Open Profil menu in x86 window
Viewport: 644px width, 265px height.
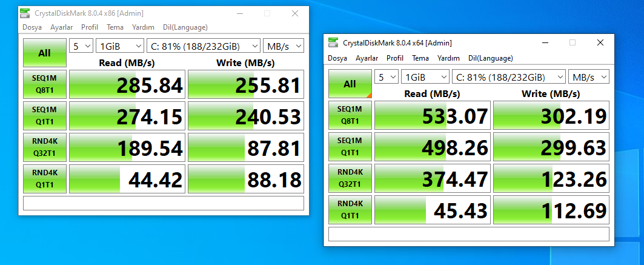tap(90, 27)
